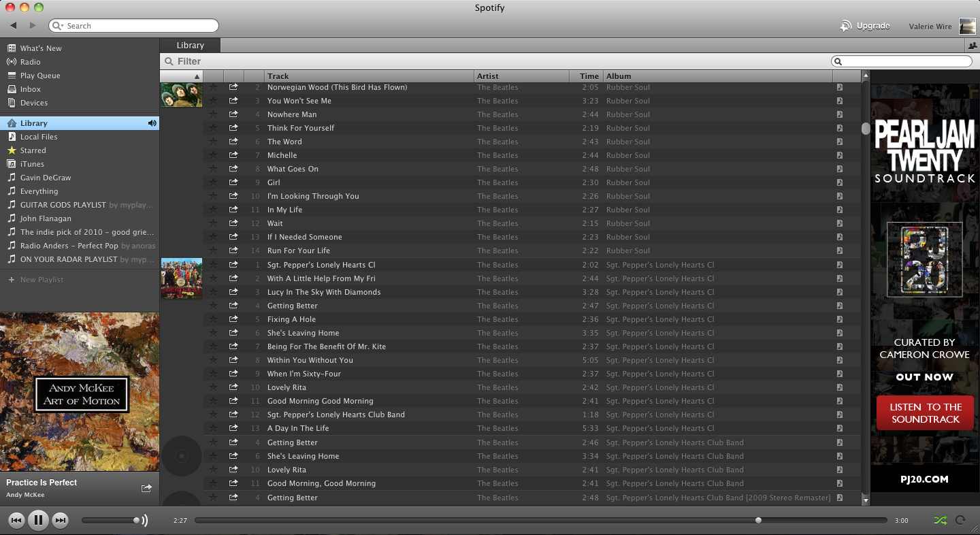
Task: Toggle shuffle playback mode
Action: tap(940, 521)
